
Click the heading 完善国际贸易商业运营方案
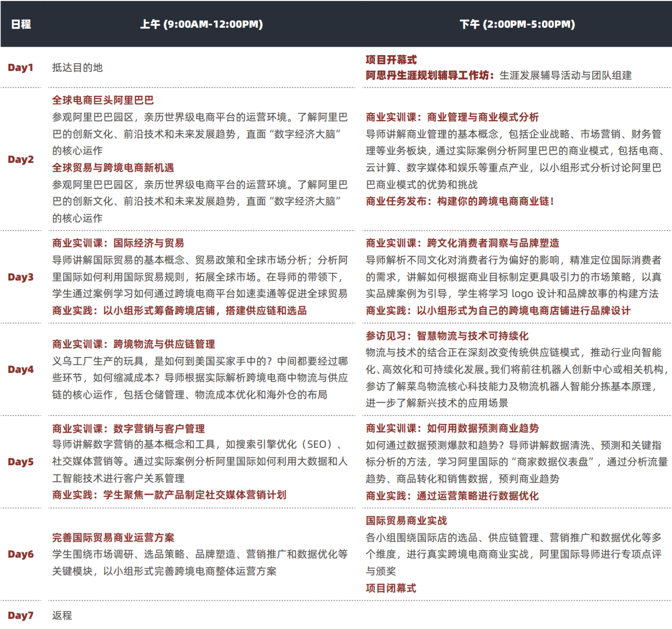click(113, 538)
